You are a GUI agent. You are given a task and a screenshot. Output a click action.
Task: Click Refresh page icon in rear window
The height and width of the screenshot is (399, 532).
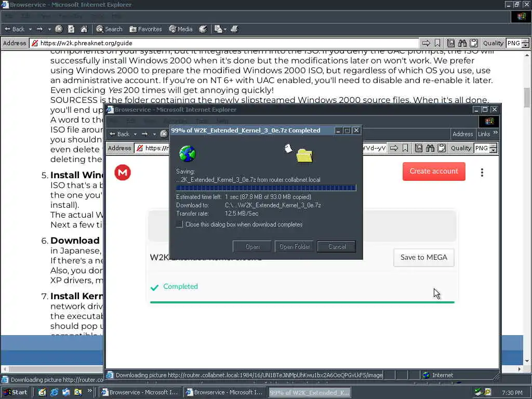pyautogui.click(x=71, y=29)
